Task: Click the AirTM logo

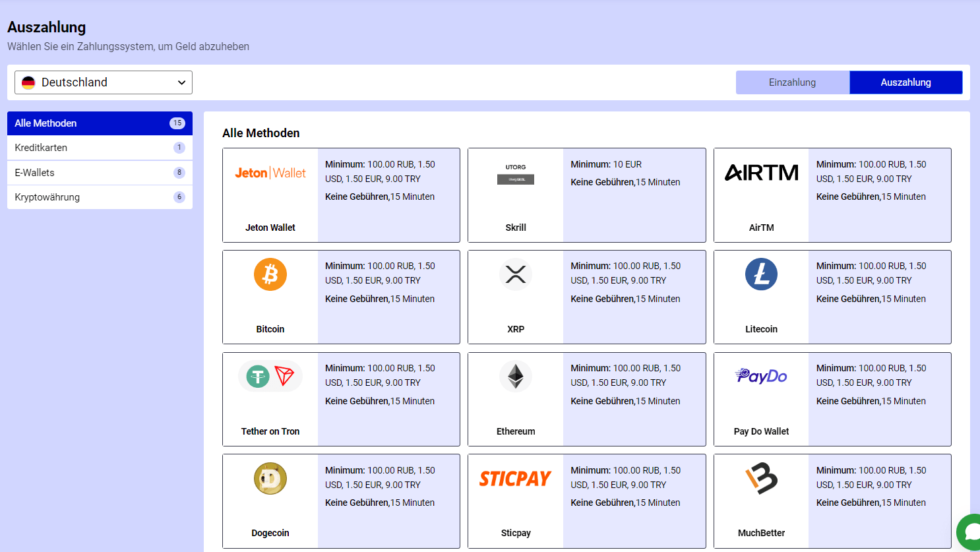Action: (x=761, y=173)
